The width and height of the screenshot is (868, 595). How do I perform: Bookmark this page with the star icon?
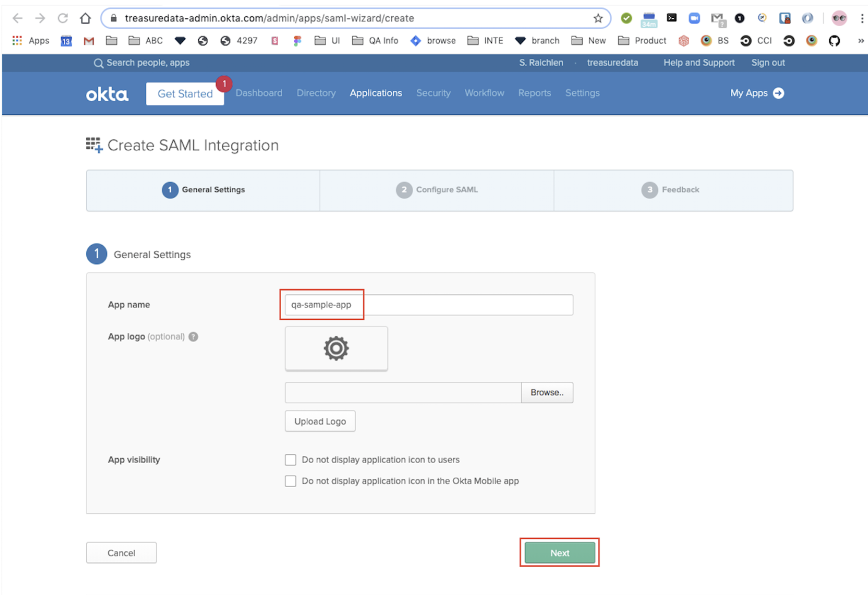[x=598, y=18]
